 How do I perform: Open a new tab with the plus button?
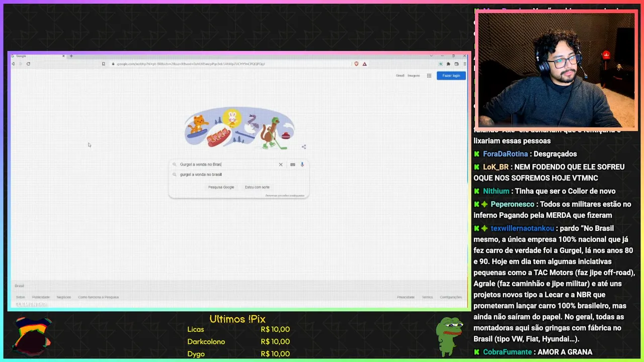(x=71, y=56)
